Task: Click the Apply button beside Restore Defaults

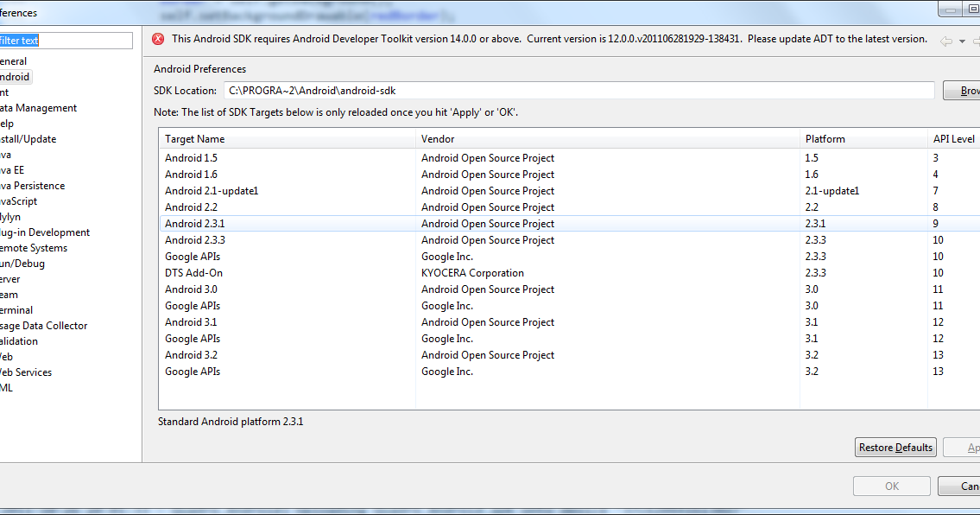Action: click(963, 448)
